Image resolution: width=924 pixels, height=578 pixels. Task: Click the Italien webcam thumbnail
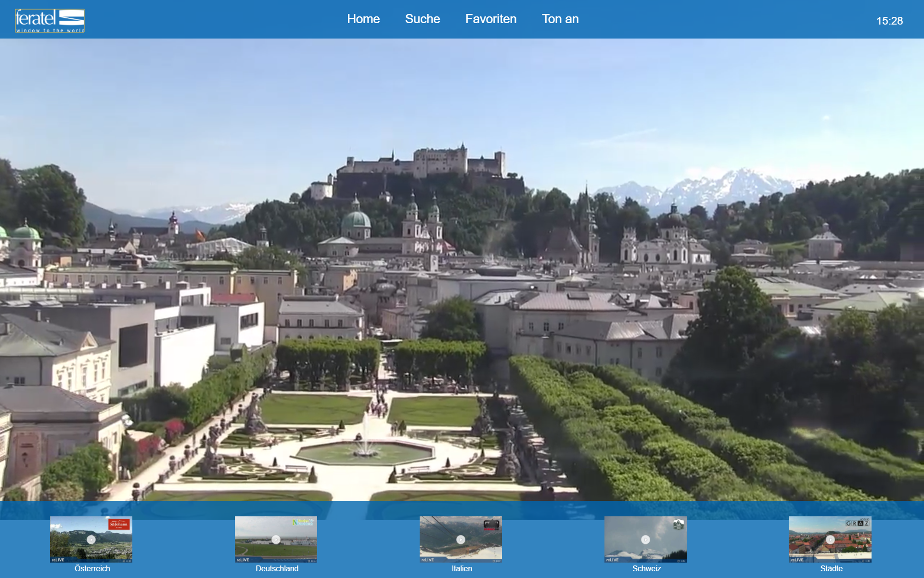point(461,539)
